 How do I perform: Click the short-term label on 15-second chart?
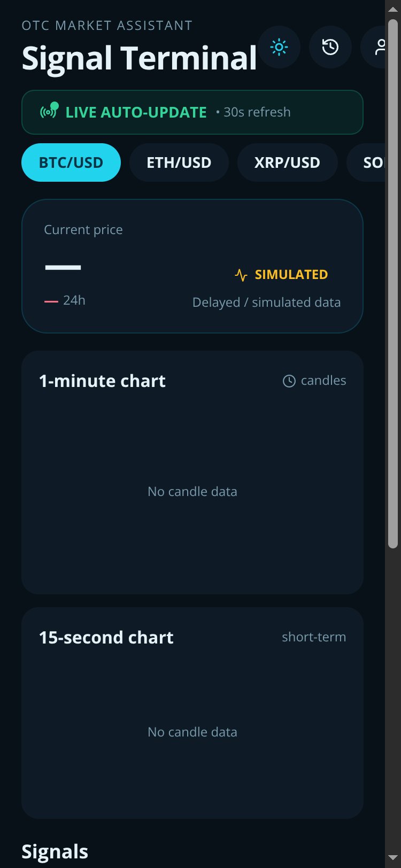click(314, 637)
